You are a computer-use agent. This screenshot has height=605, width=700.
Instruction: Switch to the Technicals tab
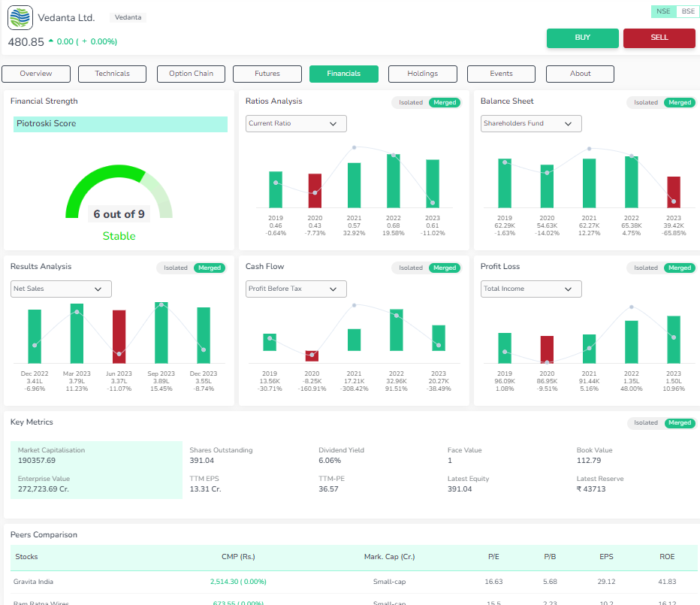113,74
